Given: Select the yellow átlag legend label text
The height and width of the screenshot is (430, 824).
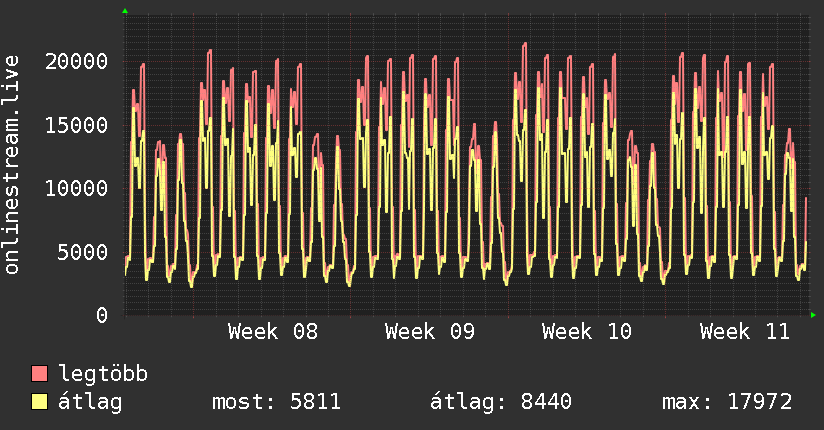Looking at the screenshot, I should [90, 402].
